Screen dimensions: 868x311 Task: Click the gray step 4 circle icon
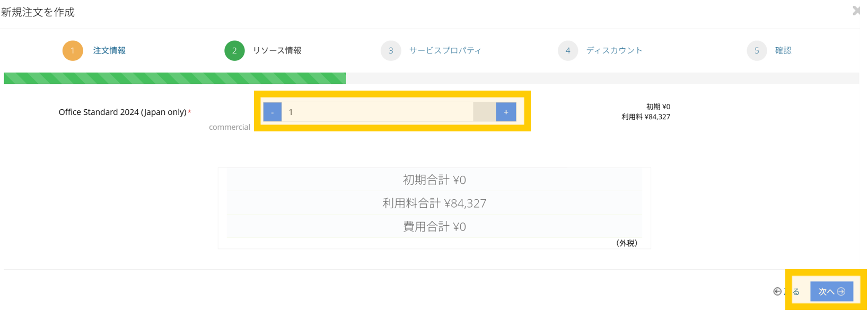coord(568,50)
